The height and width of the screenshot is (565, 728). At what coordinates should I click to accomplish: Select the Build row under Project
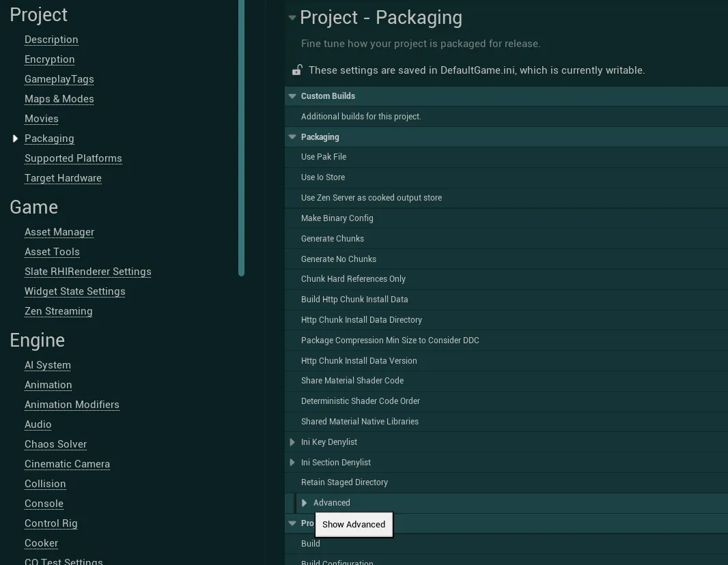pyautogui.click(x=506, y=544)
